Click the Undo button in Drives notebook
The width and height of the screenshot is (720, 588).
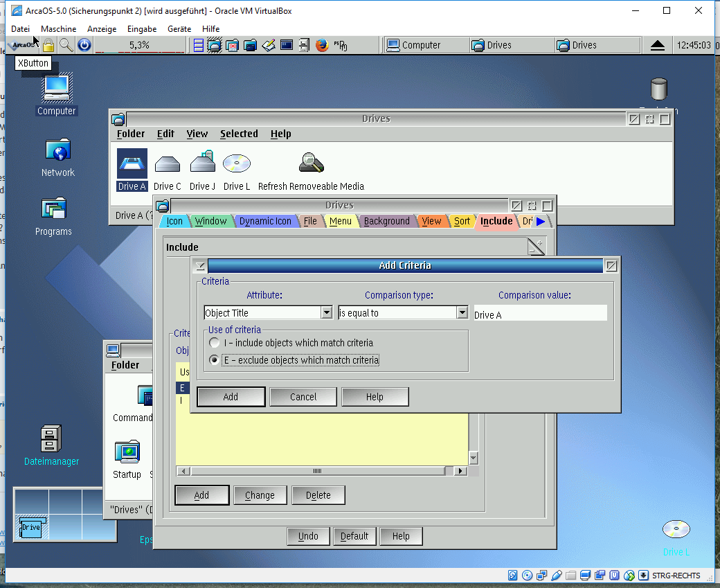click(x=308, y=536)
